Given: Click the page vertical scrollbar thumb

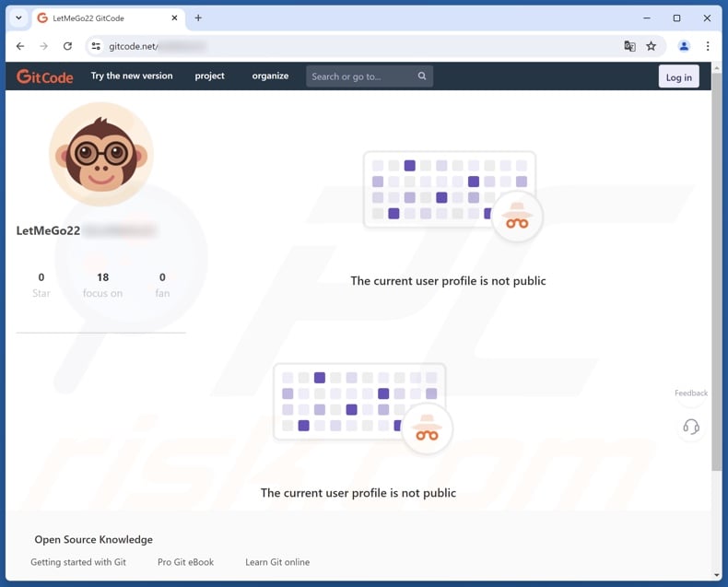Looking at the screenshot, I should (717, 271).
